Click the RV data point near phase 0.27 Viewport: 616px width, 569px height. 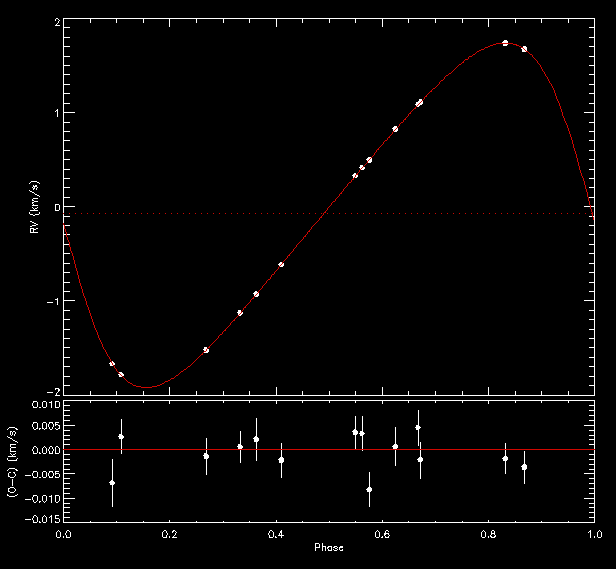click(x=206, y=350)
